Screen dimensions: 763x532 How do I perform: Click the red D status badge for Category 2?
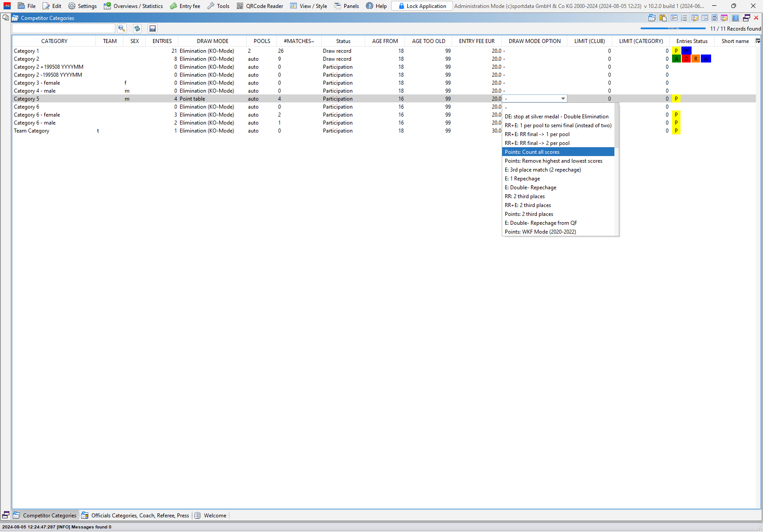pyautogui.click(x=686, y=59)
